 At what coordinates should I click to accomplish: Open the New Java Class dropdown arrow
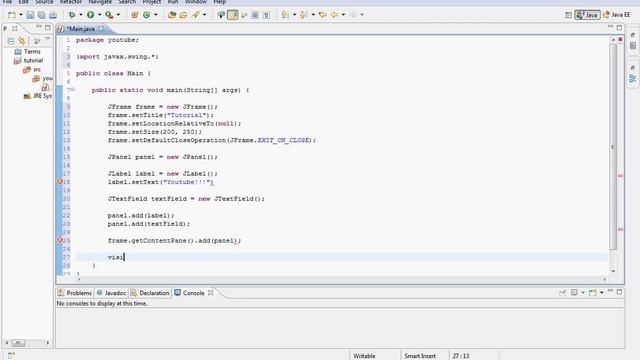156,15
